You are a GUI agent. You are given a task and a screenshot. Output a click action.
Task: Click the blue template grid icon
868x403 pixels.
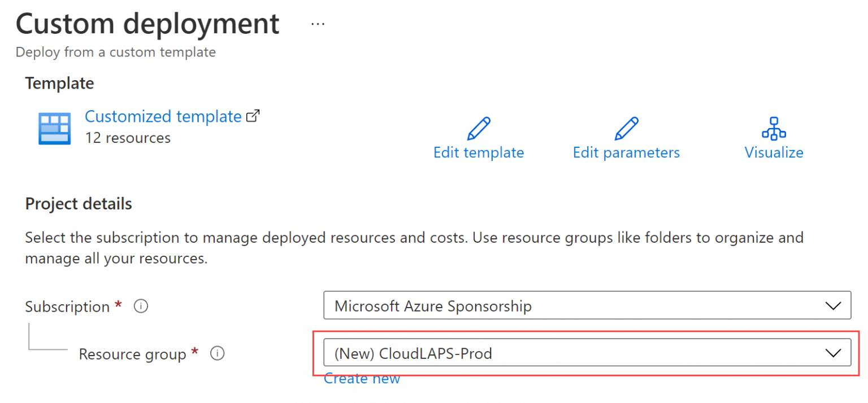(54, 128)
